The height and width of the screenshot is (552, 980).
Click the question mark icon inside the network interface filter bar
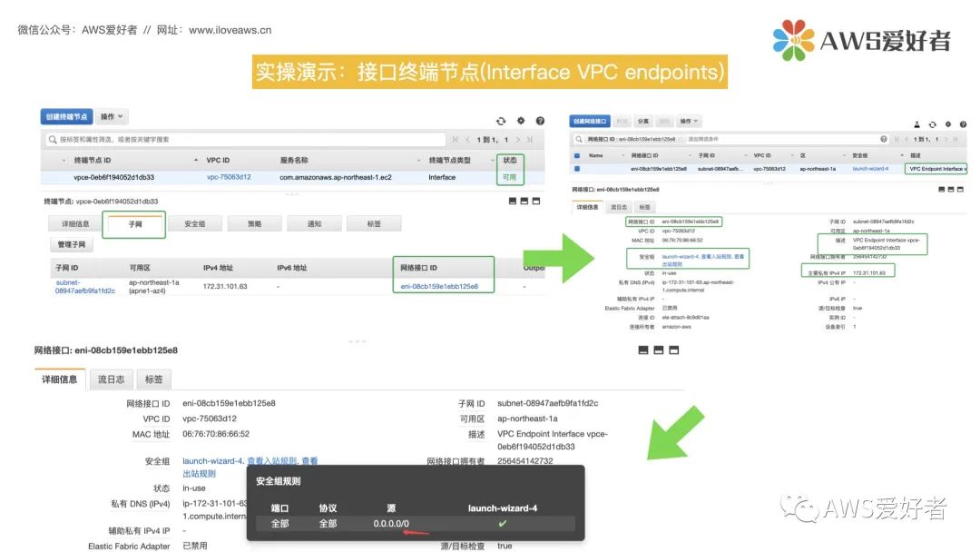(883, 139)
